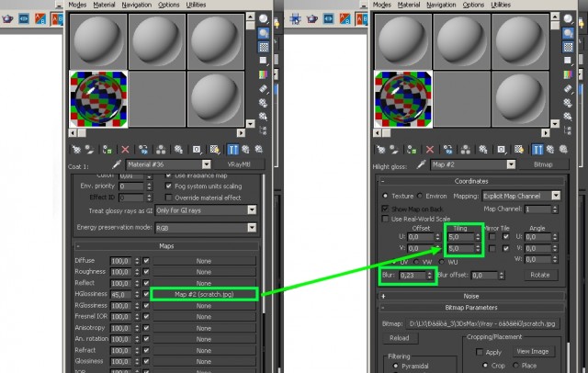Toggle the Diffuse map enable checkbox
The image size is (588, 373).
pos(146,261)
